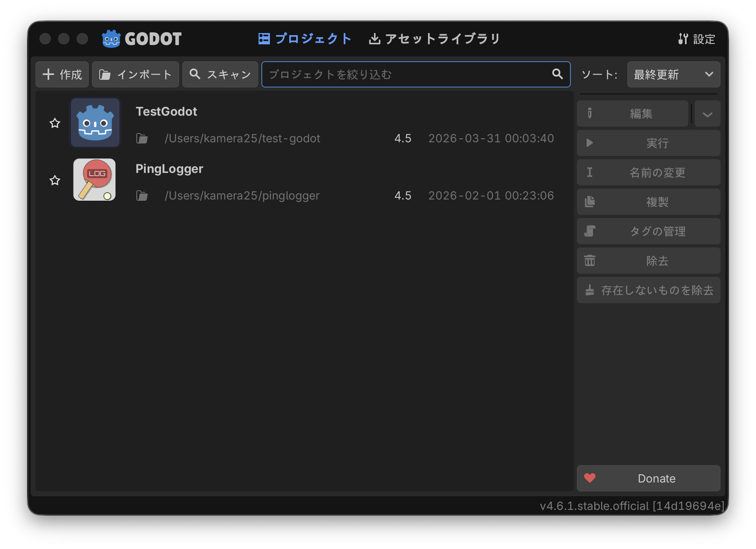The image size is (756, 549).
Task: Click version 4.5 in PingLogger row
Action: click(403, 196)
